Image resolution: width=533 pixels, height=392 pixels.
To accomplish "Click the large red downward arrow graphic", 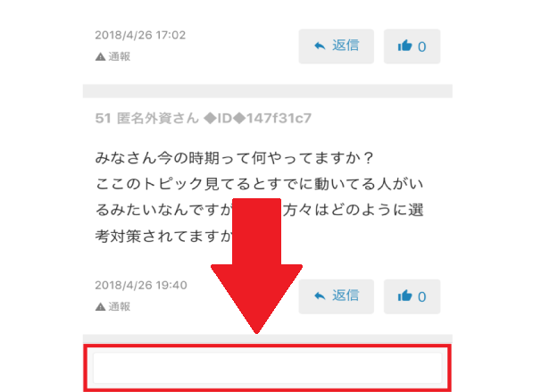I will 256,266.
